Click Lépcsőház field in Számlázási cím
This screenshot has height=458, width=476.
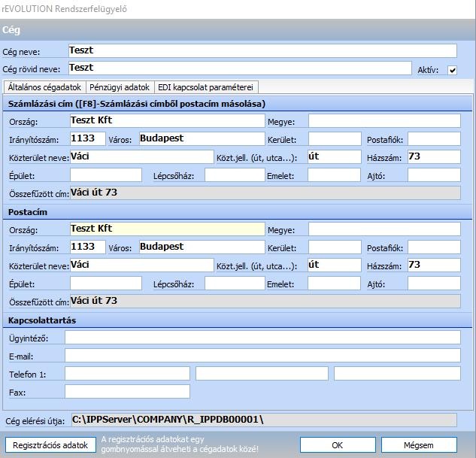[235, 174]
